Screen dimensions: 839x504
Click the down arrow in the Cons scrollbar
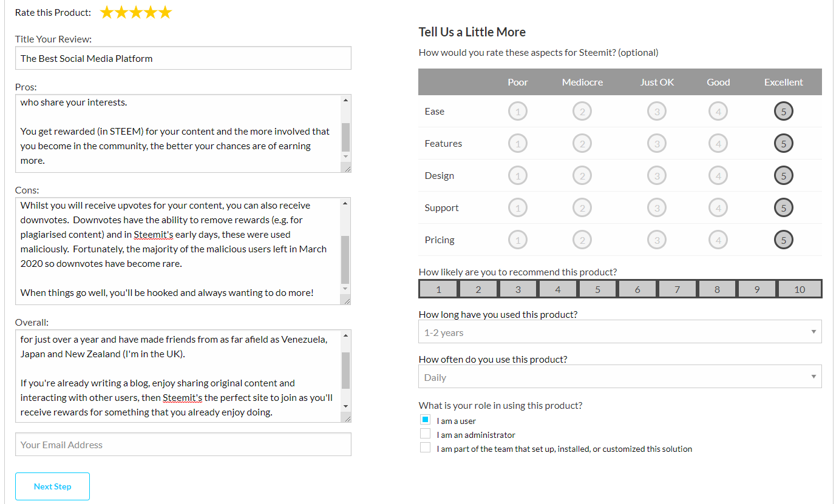point(345,289)
